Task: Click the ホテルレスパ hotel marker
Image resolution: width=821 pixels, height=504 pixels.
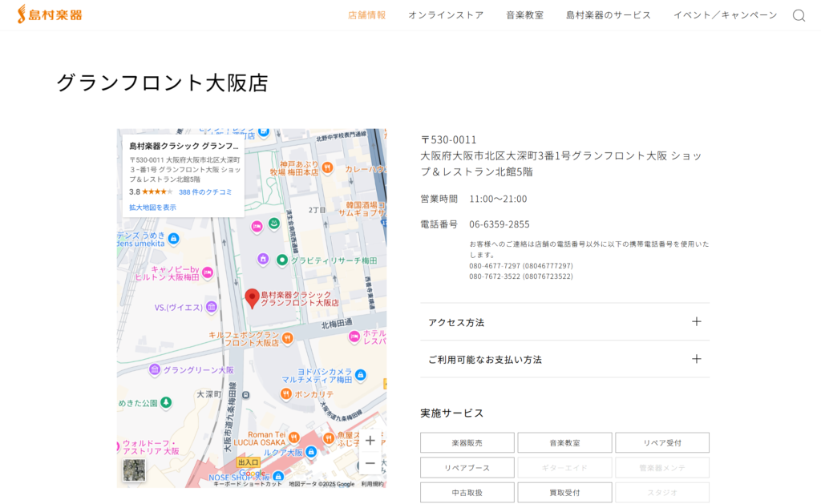Action: [354, 337]
